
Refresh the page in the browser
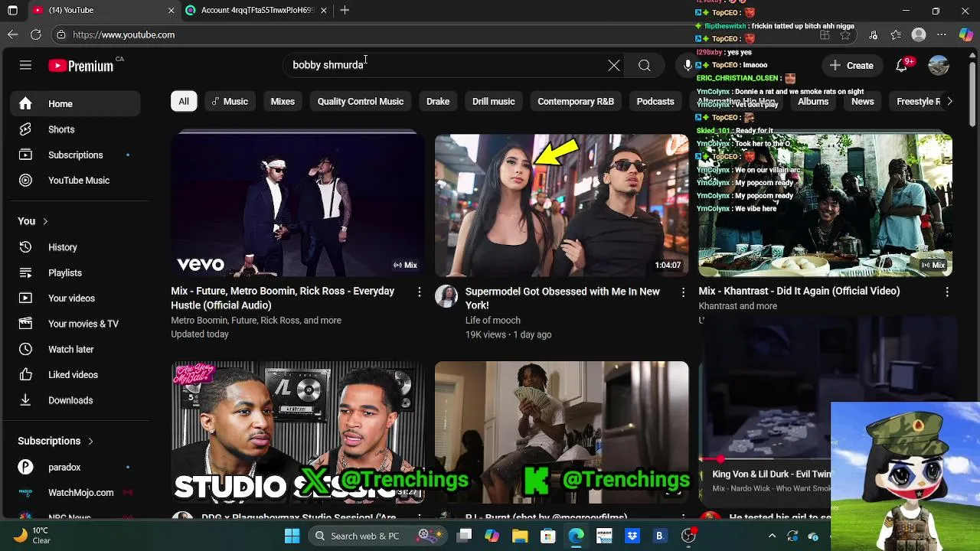coord(36,34)
